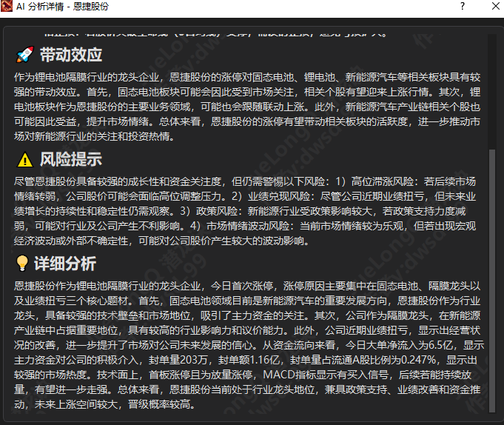Click the light bulb icon beside 详细分析
The width and height of the screenshot is (504, 425).
tap(22, 264)
